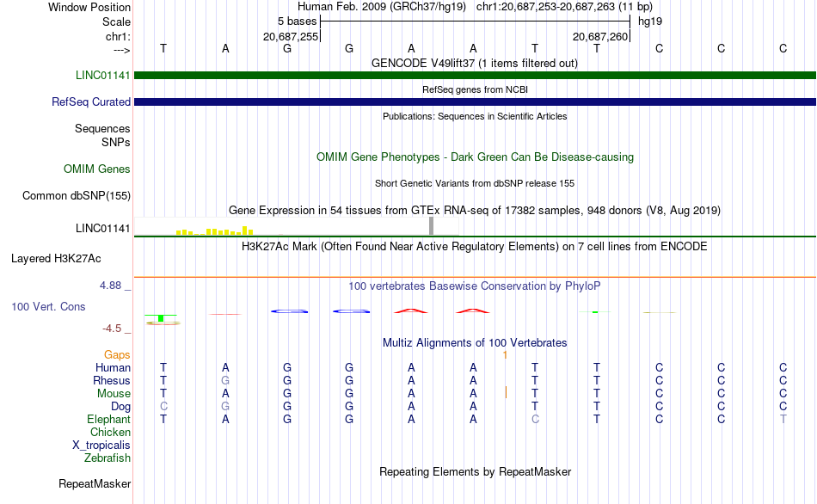This screenshot has width=817, height=504.
Task: Click the green LINC01141 GENCODE gene bar
Action: pyautogui.click(x=475, y=75)
